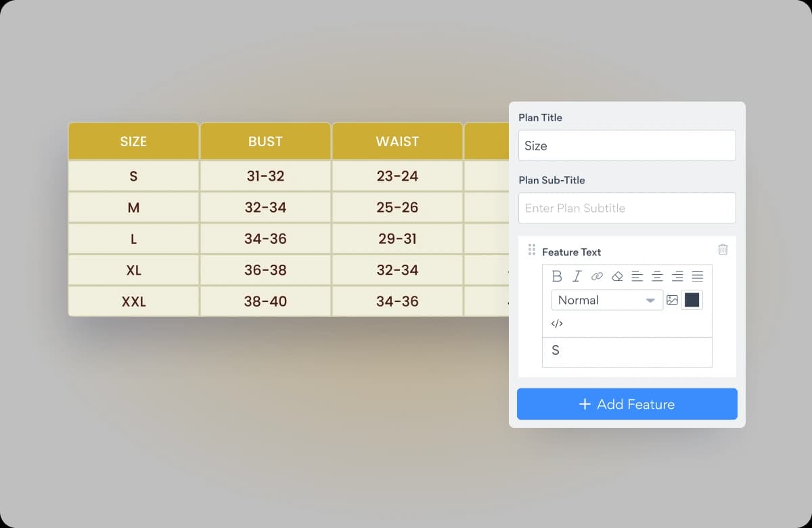This screenshot has height=528, width=812.
Task: Toggle bold formatting in Feature Text
Action: click(557, 276)
